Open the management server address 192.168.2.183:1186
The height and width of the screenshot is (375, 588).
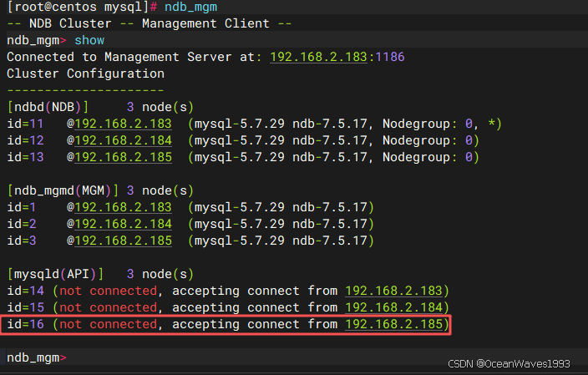[x=337, y=57]
